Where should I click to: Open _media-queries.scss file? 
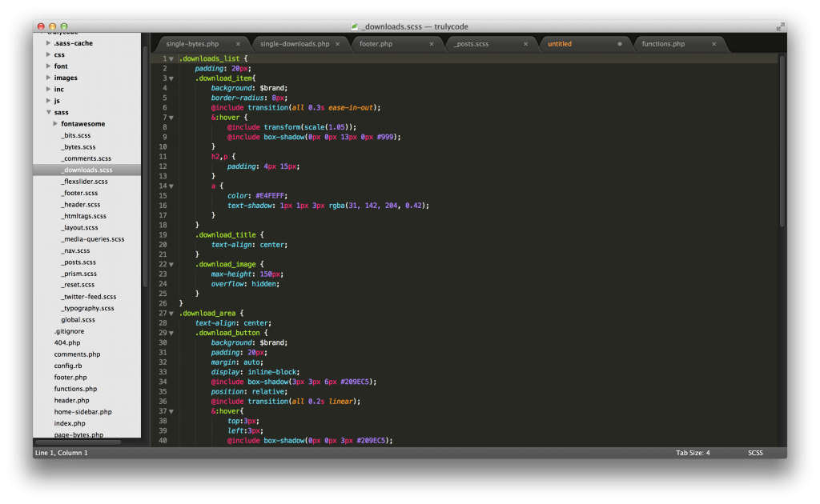point(93,238)
